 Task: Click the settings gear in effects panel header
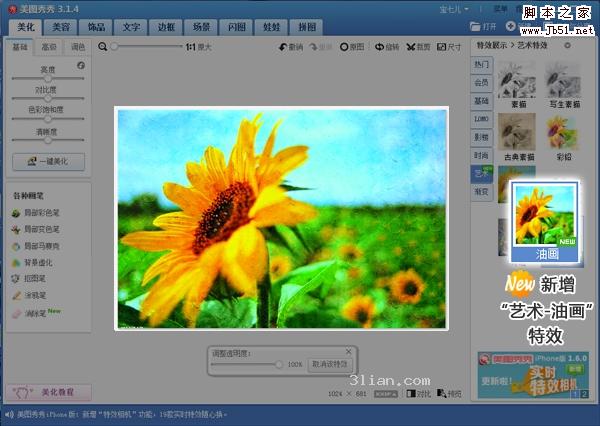[567, 46]
